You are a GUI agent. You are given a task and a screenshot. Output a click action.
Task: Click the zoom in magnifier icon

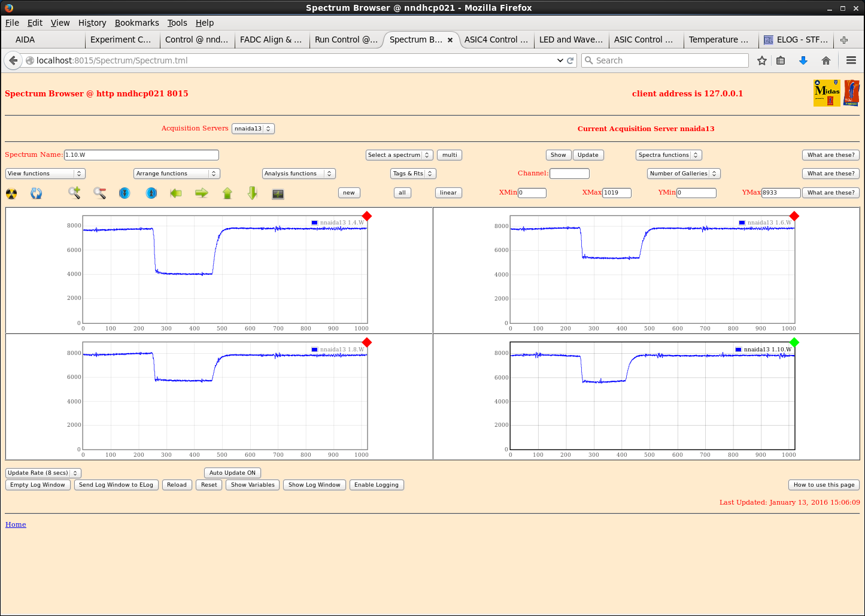tap(74, 193)
